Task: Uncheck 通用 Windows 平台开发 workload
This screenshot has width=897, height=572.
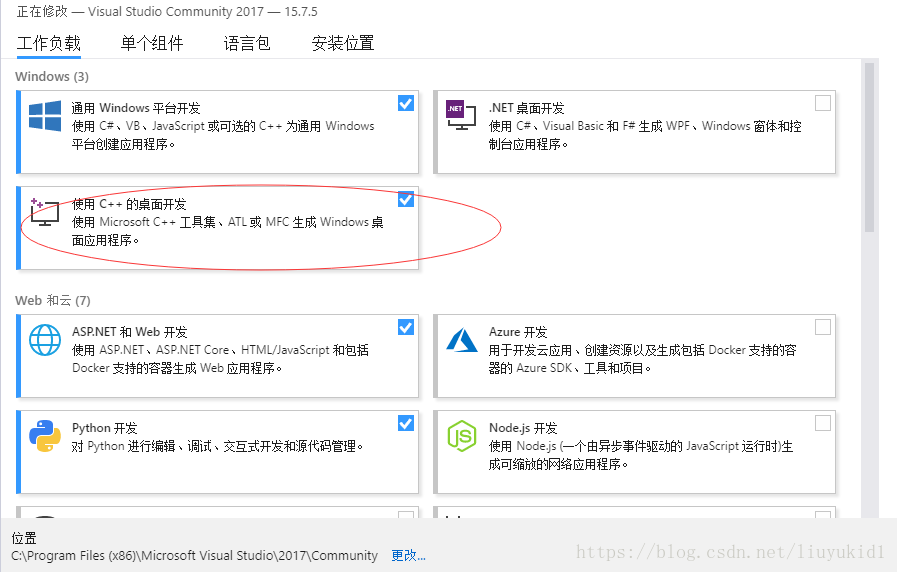Action: (406, 104)
